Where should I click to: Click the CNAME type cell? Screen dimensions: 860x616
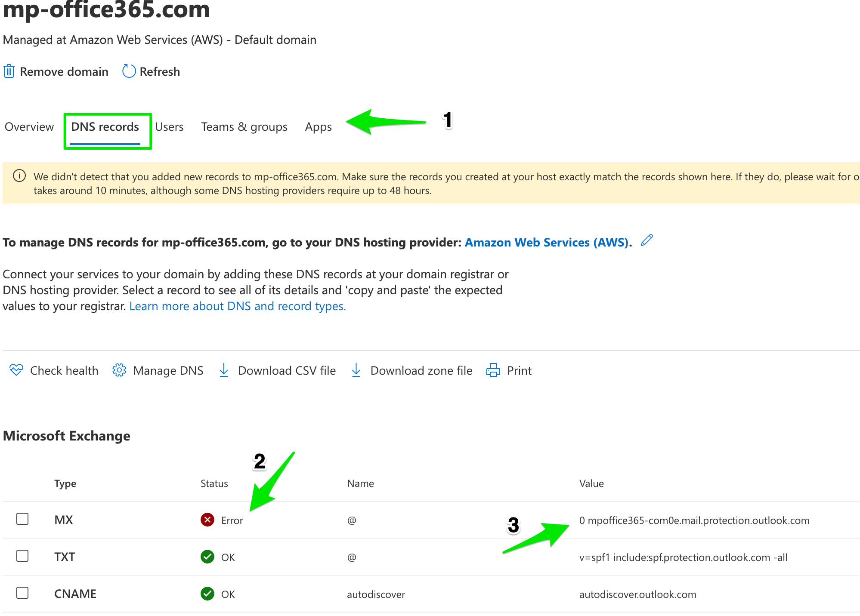(x=75, y=594)
